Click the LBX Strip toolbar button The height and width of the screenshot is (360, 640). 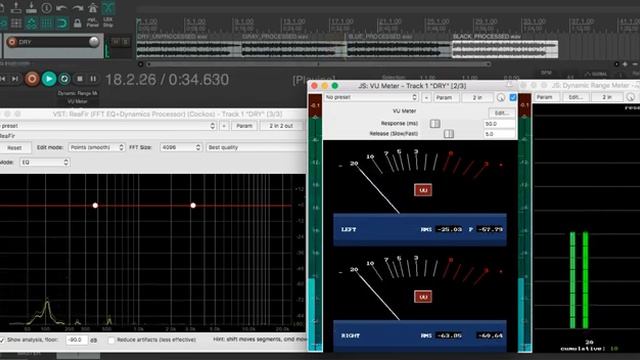108,22
